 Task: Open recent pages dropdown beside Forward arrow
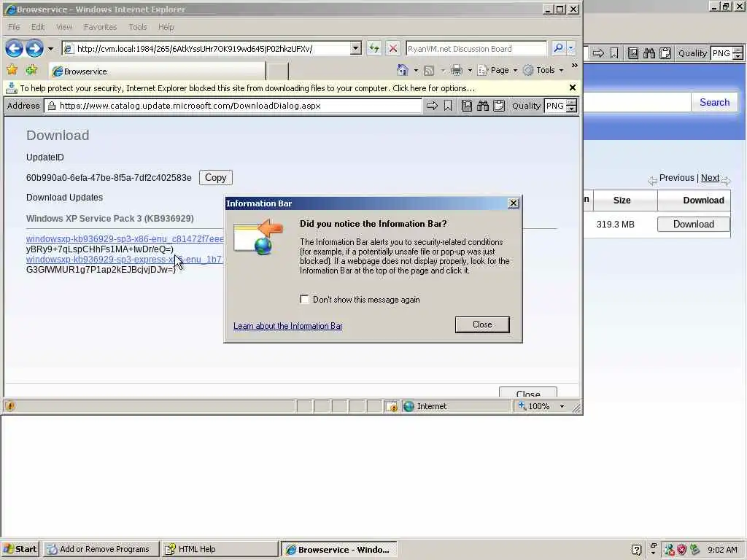coord(50,49)
